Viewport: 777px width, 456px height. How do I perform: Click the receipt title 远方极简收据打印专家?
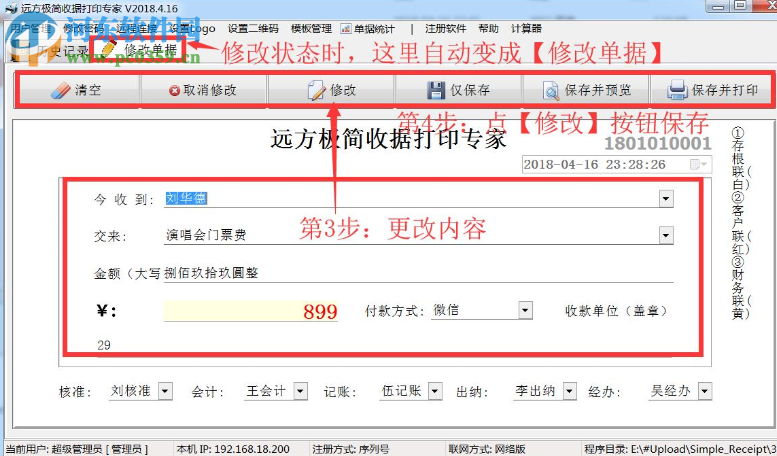tap(388, 138)
